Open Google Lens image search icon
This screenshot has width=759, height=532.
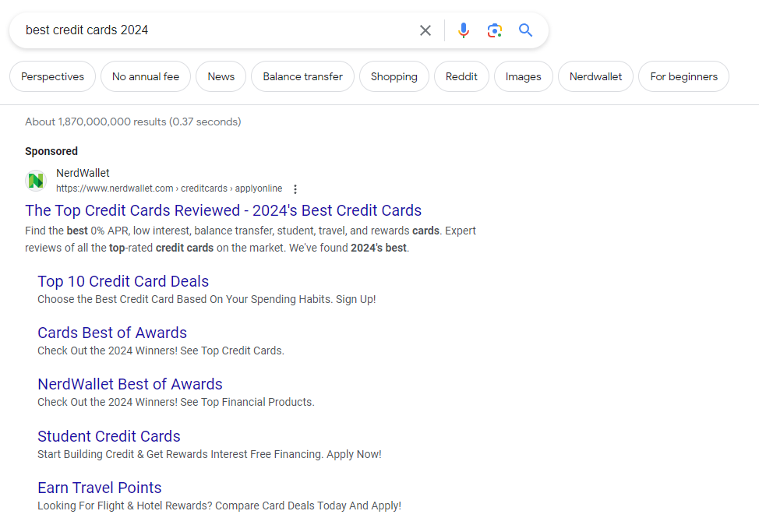pos(494,30)
